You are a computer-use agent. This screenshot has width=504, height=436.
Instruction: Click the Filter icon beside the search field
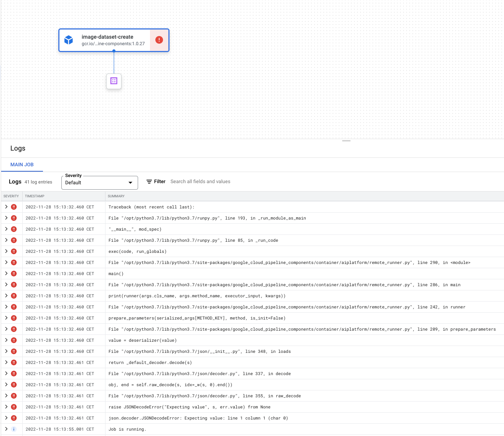pyautogui.click(x=148, y=181)
